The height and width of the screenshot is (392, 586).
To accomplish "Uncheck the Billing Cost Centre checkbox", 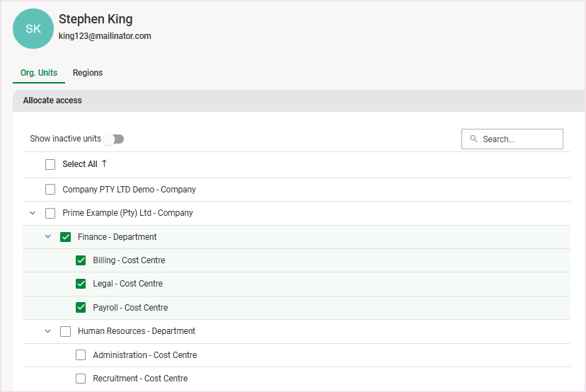I will 81,260.
